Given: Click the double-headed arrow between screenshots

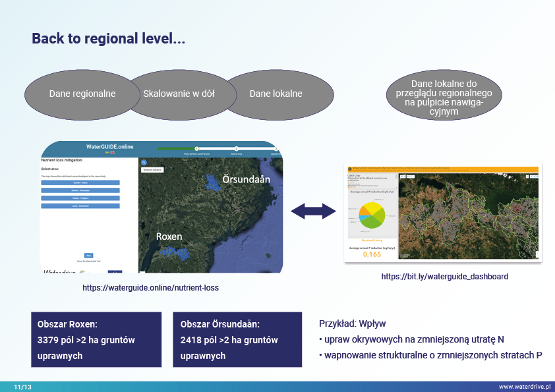Looking at the screenshot, I should coord(314,211).
